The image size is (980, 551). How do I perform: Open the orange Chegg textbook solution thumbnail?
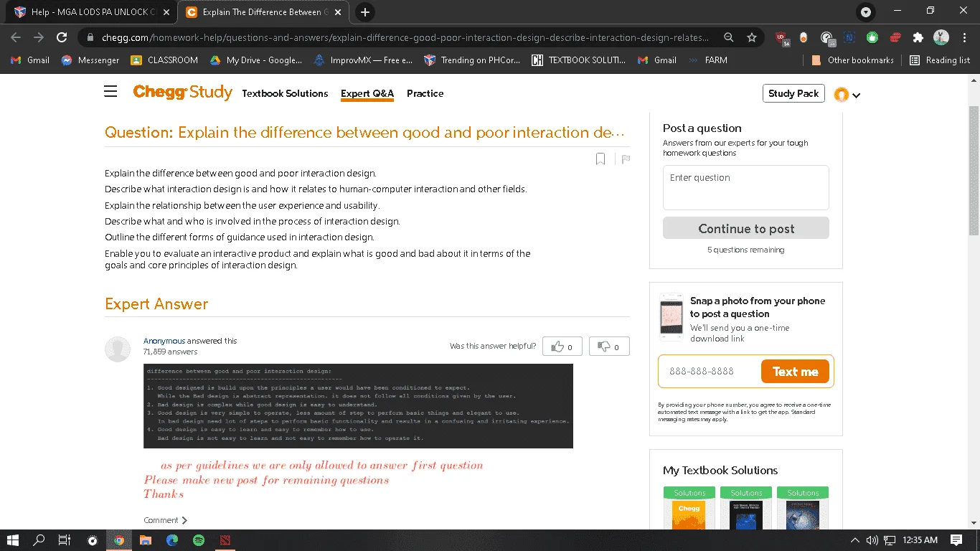689,509
